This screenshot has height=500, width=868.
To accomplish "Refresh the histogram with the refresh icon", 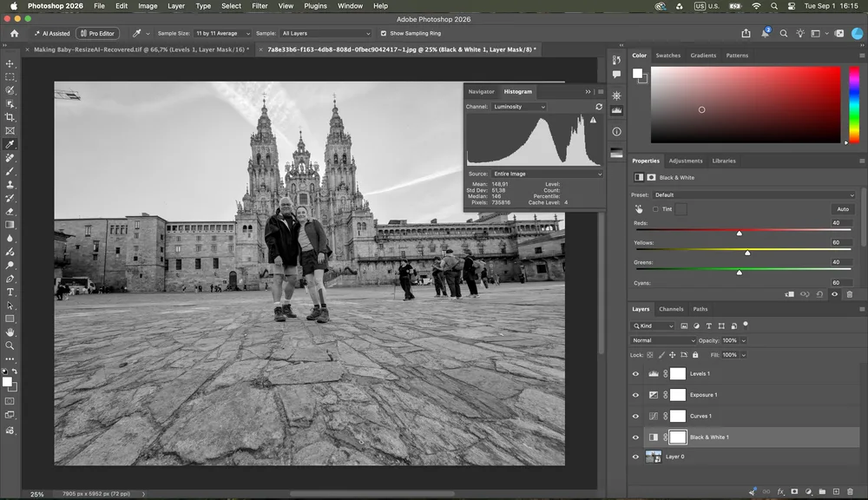I will click(598, 106).
